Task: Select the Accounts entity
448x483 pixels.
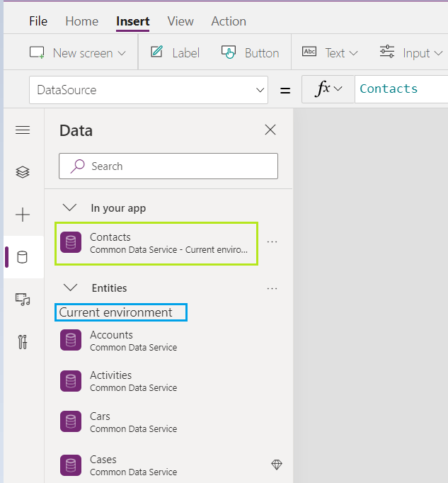Action: pyautogui.click(x=111, y=341)
